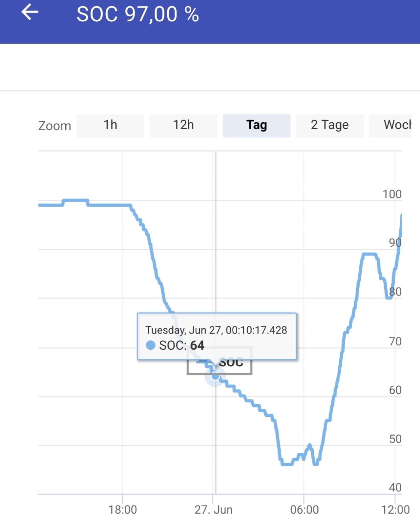Click the 18:00 time axis label
The width and height of the screenshot is (420, 530).
[x=123, y=510]
